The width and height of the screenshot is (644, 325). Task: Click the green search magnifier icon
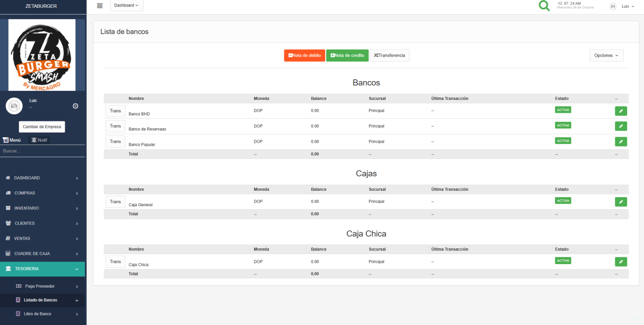[x=544, y=6]
